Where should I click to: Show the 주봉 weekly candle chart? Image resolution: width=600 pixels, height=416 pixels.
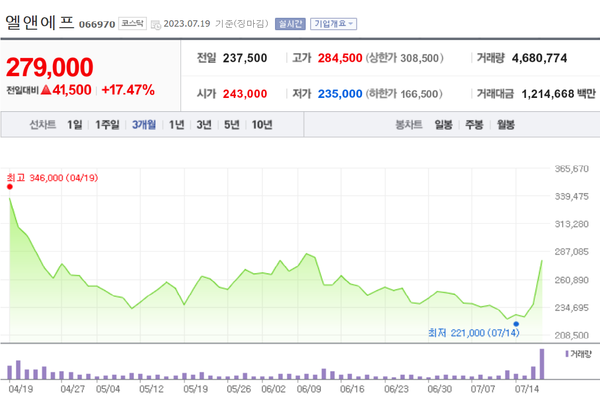tap(476, 125)
